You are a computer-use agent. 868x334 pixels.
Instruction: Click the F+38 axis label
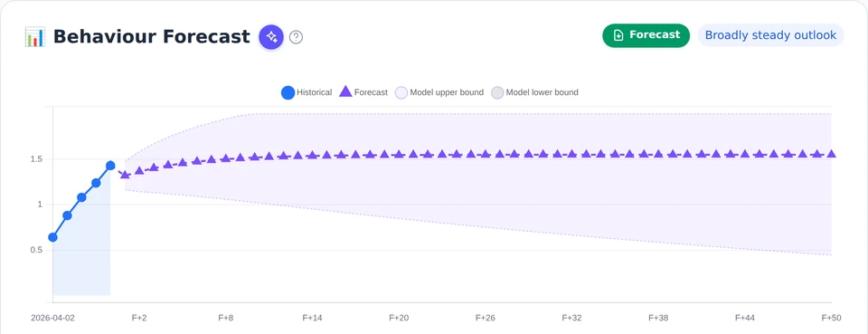coord(658,318)
